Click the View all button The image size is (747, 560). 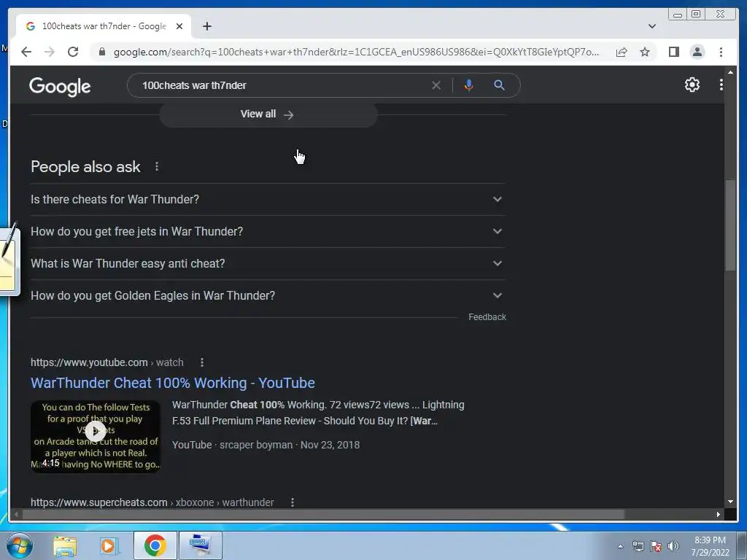pyautogui.click(x=268, y=114)
